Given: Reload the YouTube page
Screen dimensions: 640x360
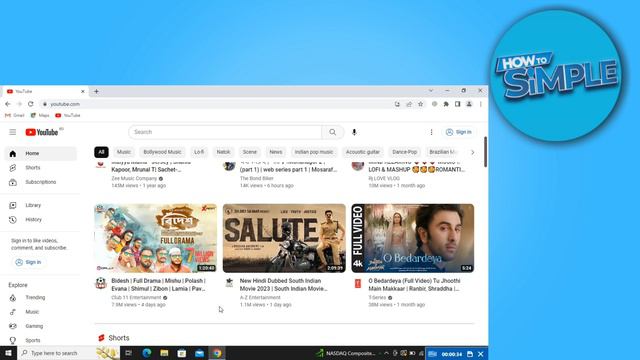Looking at the screenshot, I should (x=31, y=104).
